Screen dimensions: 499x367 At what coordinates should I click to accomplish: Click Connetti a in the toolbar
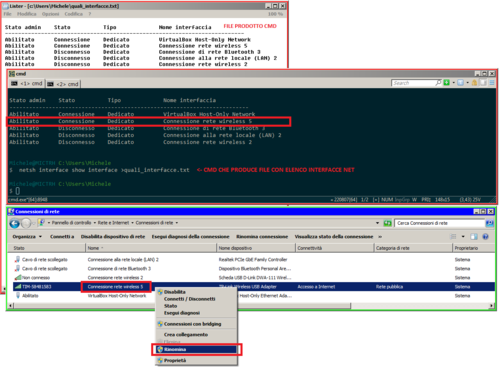pos(62,237)
